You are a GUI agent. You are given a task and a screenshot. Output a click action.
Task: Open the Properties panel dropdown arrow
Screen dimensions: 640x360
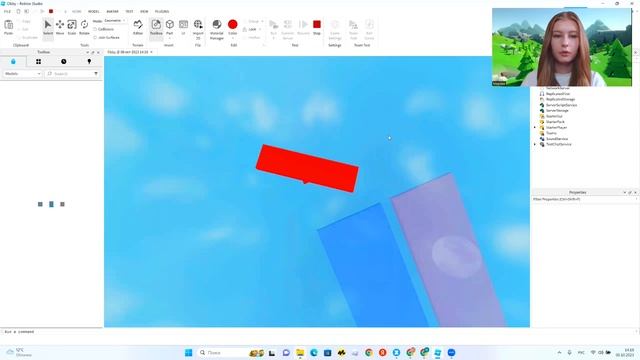[624, 192]
